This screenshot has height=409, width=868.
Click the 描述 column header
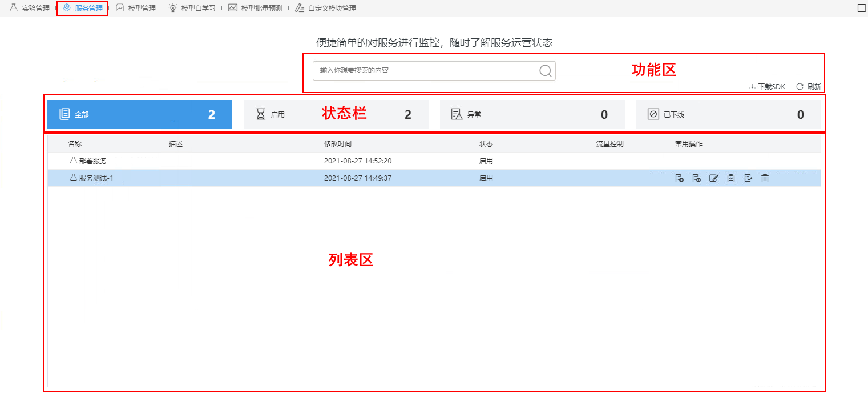pos(176,144)
